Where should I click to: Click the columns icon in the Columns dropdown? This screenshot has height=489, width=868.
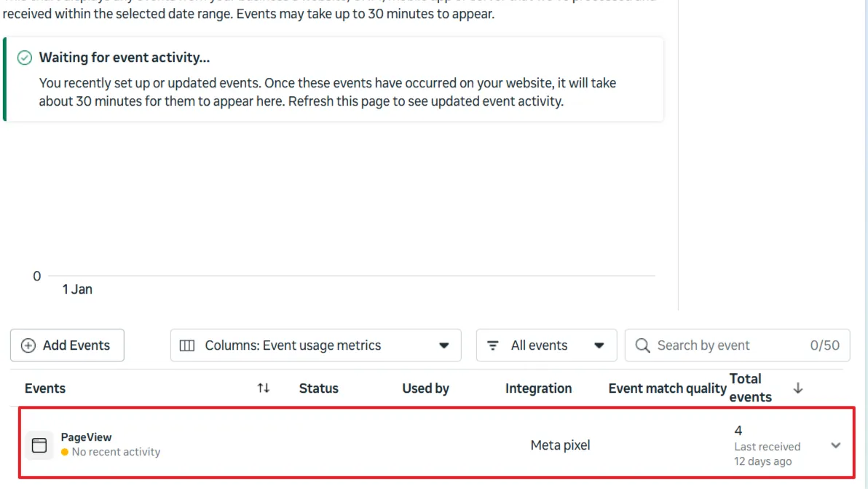tap(187, 345)
